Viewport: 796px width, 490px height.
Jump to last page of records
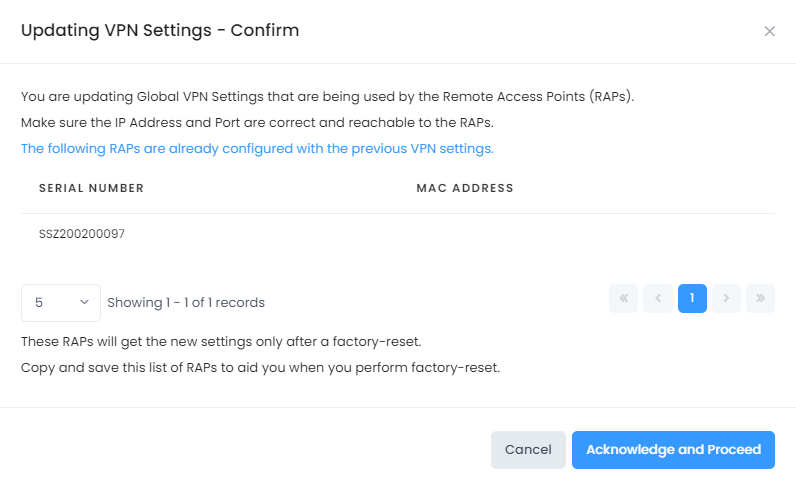pyautogui.click(x=760, y=298)
